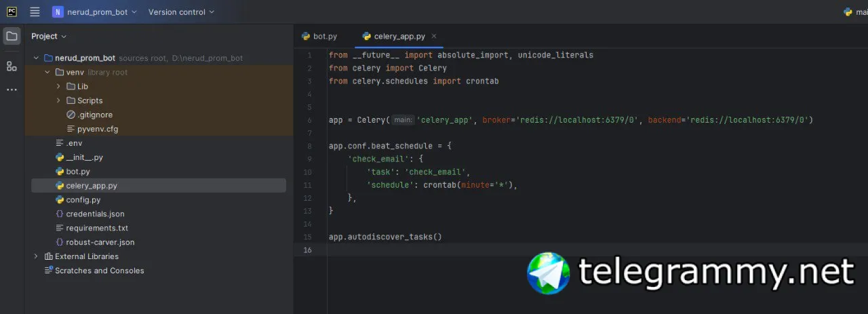
Task: Collapse the venv folder node
Action: coord(47,73)
